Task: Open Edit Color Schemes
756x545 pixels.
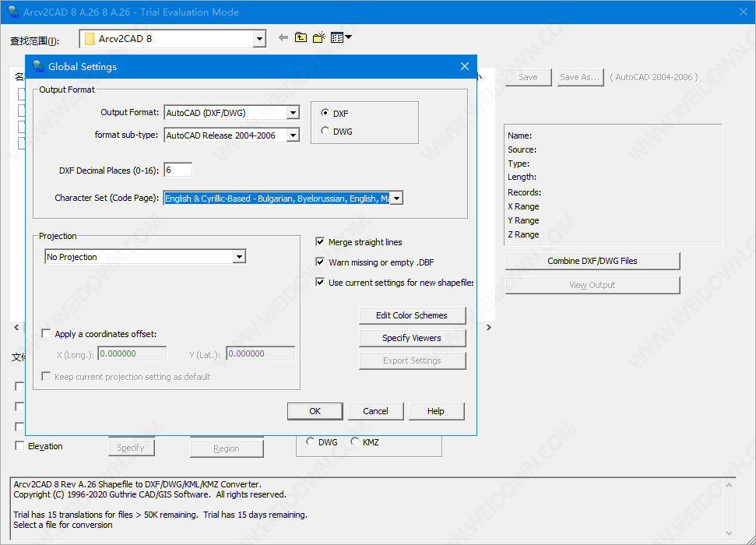Action: [412, 315]
